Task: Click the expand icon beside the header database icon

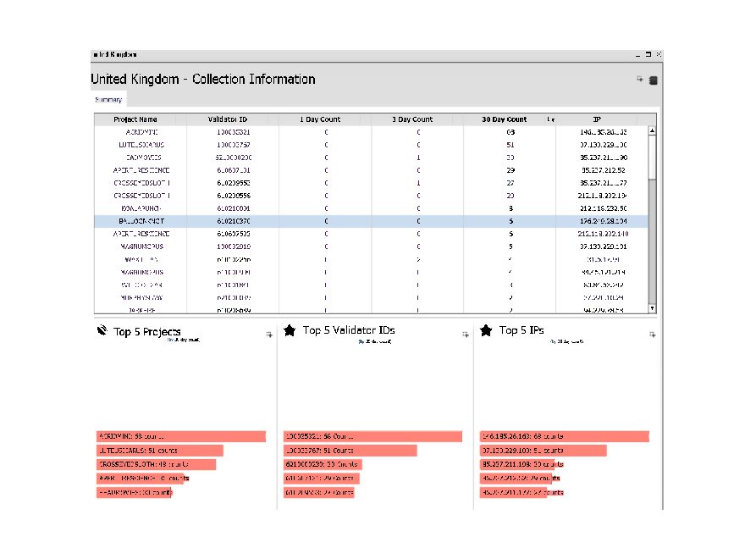Action: [640, 79]
